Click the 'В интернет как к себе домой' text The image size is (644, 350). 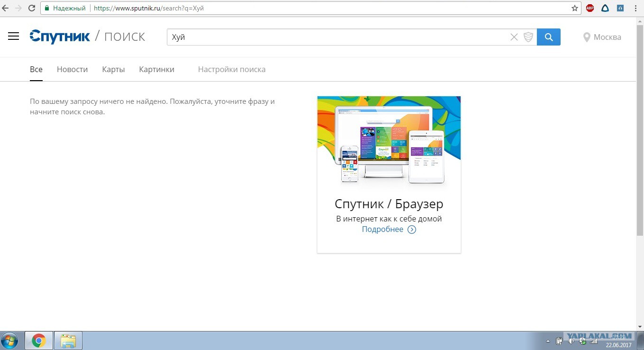pyautogui.click(x=389, y=219)
